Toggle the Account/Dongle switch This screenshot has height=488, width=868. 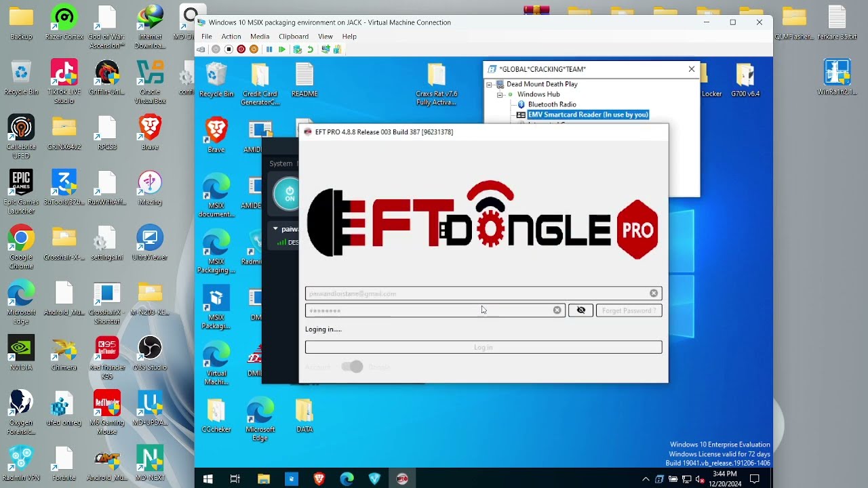353,367
